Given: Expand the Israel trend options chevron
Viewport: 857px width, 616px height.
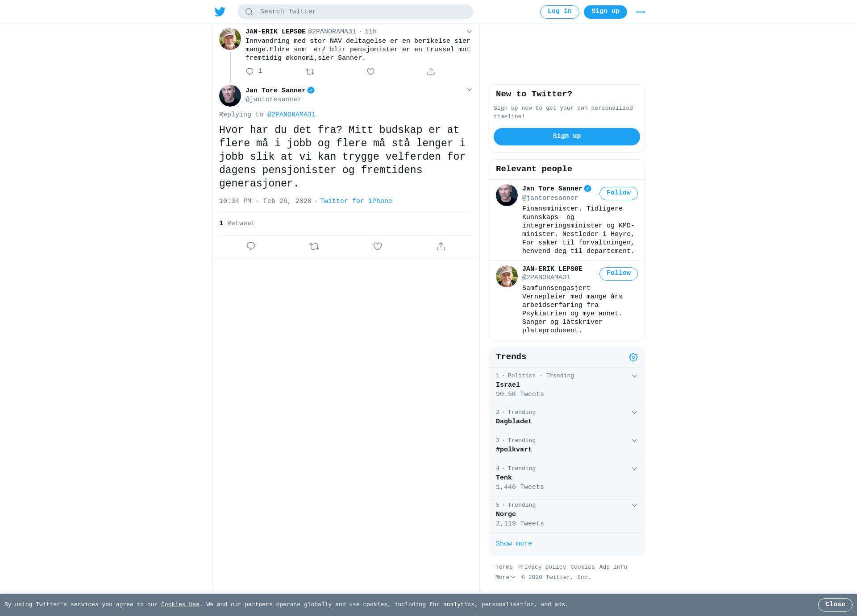Looking at the screenshot, I should tap(634, 376).
